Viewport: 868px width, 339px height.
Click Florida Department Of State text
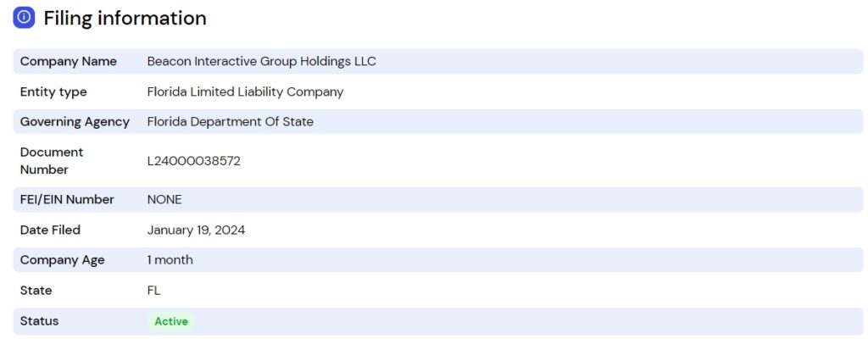pos(230,122)
